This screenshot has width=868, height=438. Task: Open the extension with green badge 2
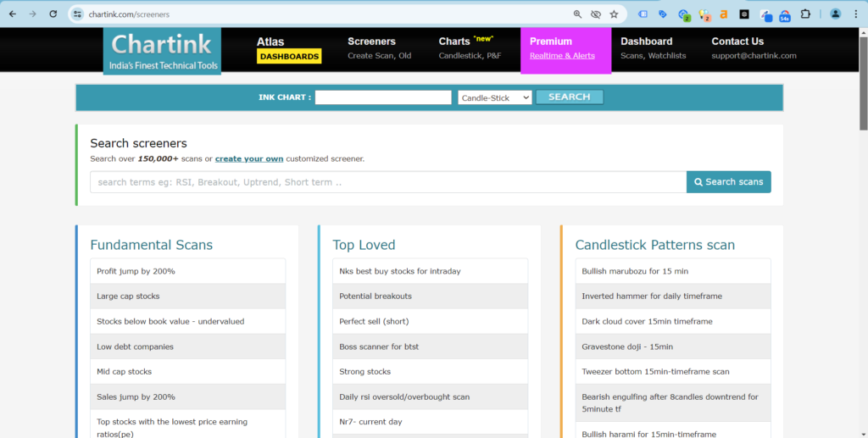684,15
